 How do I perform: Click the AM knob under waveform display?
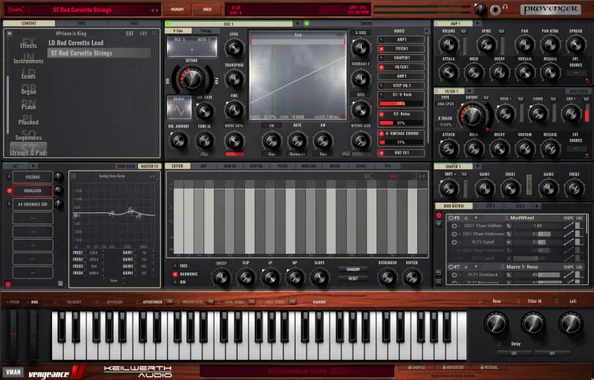point(323,141)
